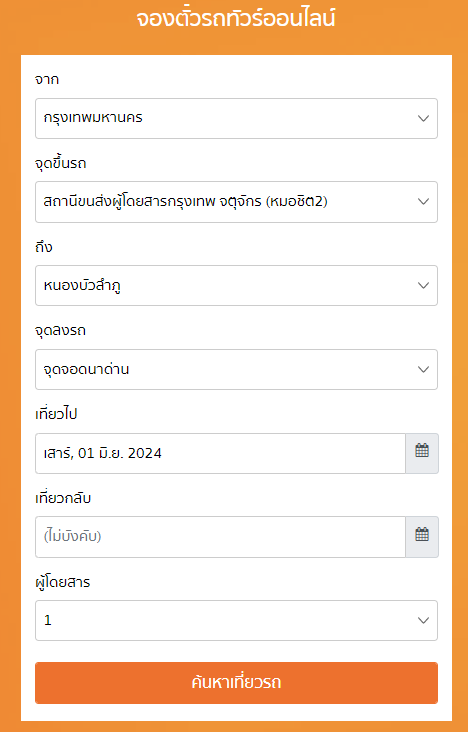Viewport: 468px width, 732px height.
Task: Click the chevron arrow of หนองบัวลำภู field
Action: (x=423, y=285)
